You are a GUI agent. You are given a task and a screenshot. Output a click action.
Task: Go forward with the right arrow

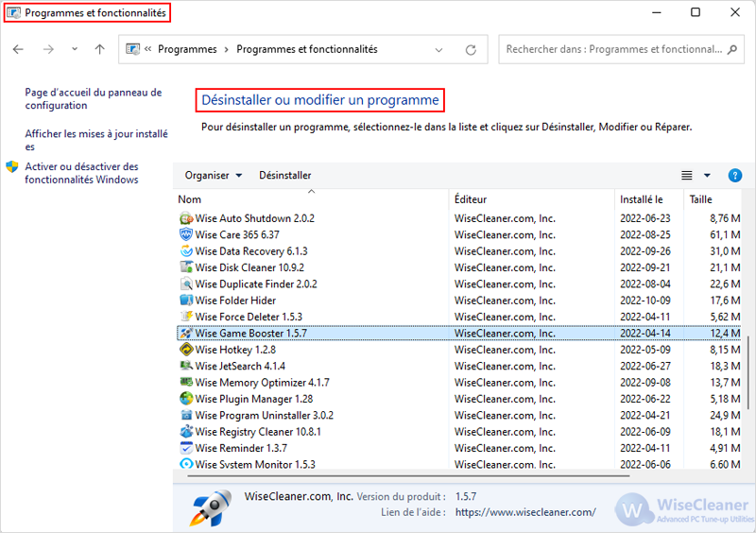(48, 49)
